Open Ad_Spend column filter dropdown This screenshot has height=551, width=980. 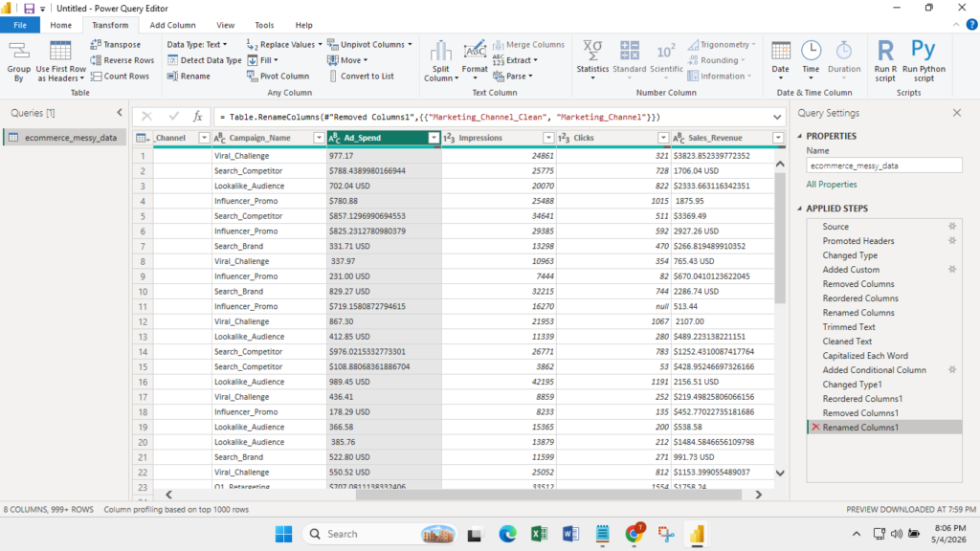tap(434, 138)
